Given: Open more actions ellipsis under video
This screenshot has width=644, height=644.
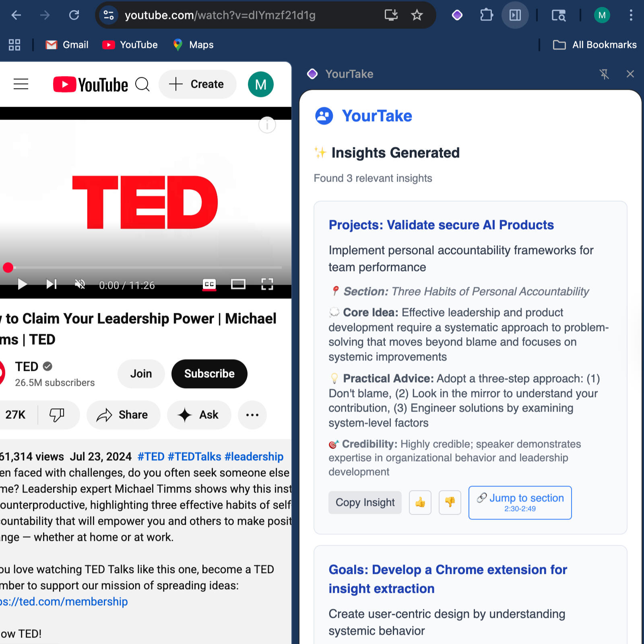Looking at the screenshot, I should pyautogui.click(x=252, y=415).
